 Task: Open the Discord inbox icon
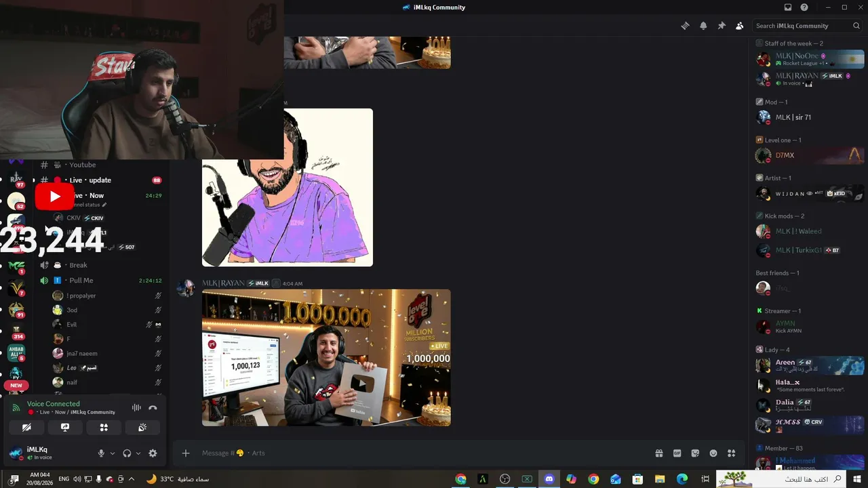point(788,7)
